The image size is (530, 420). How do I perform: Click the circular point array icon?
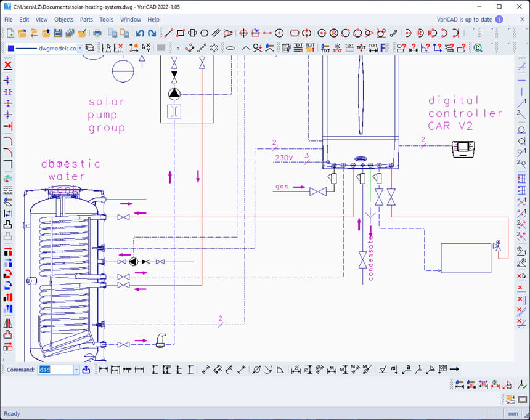pyautogui.click(x=214, y=48)
